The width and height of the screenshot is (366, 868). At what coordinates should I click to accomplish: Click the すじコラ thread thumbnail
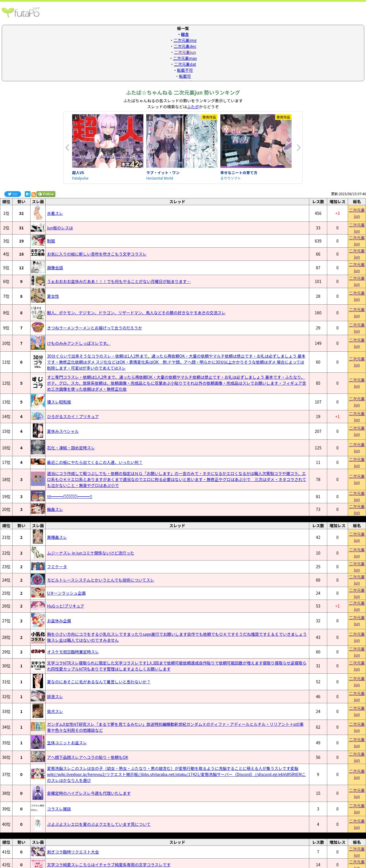pyautogui.click(x=38, y=383)
